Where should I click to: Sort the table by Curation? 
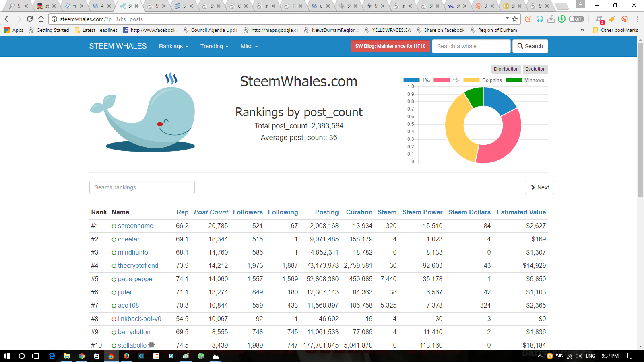[359, 212]
